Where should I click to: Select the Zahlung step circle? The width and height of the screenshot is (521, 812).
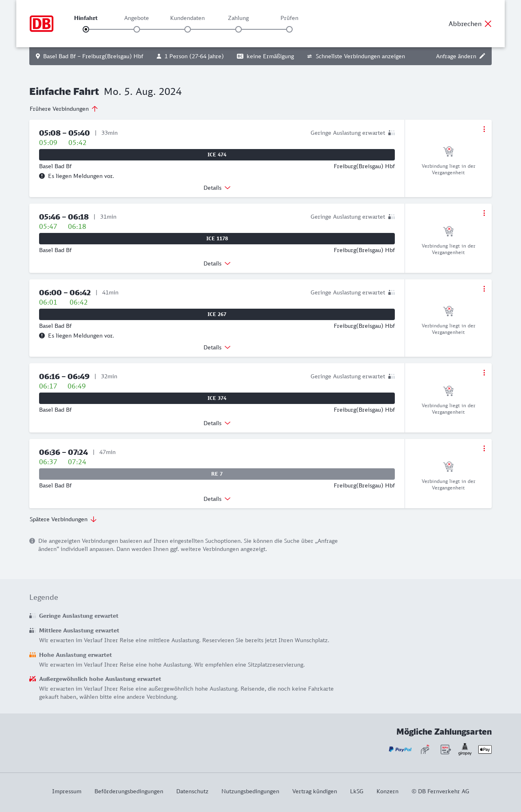(239, 29)
